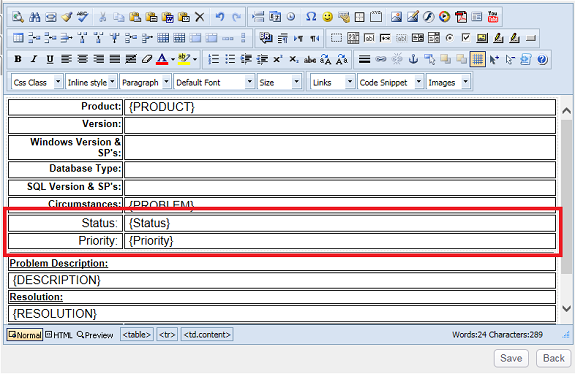Undo the last edit
This screenshot has width=575, height=374.
click(220, 17)
